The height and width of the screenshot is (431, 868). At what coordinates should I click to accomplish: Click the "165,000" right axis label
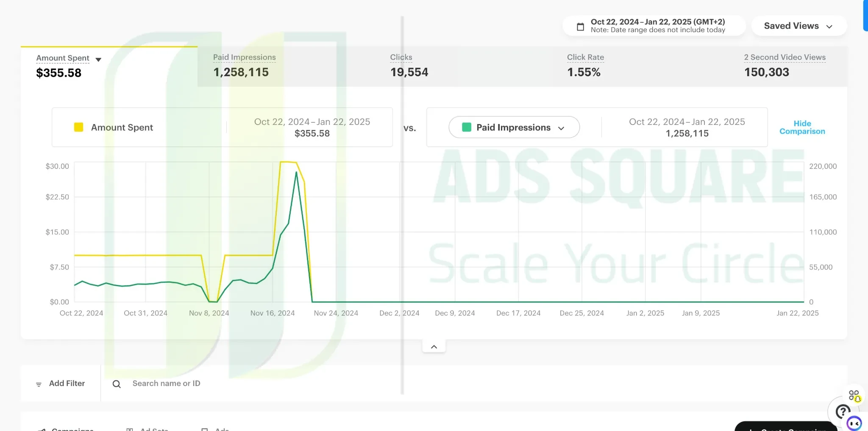click(823, 197)
